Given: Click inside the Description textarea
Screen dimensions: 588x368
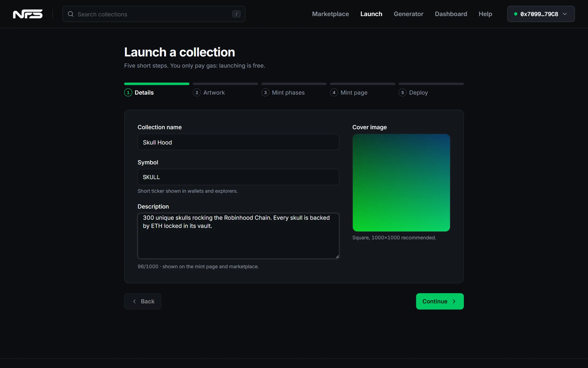Looking at the screenshot, I should pyautogui.click(x=238, y=236).
